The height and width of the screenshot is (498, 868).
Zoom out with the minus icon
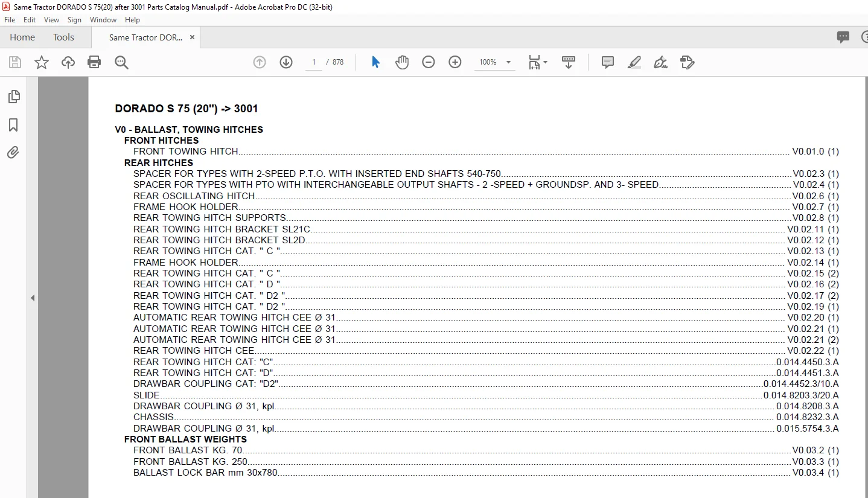(x=429, y=62)
